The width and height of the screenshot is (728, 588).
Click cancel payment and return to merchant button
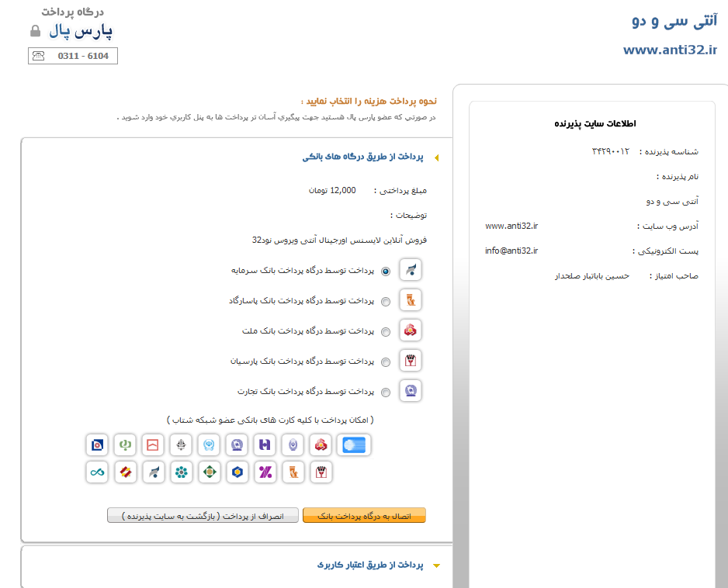pyautogui.click(x=203, y=516)
